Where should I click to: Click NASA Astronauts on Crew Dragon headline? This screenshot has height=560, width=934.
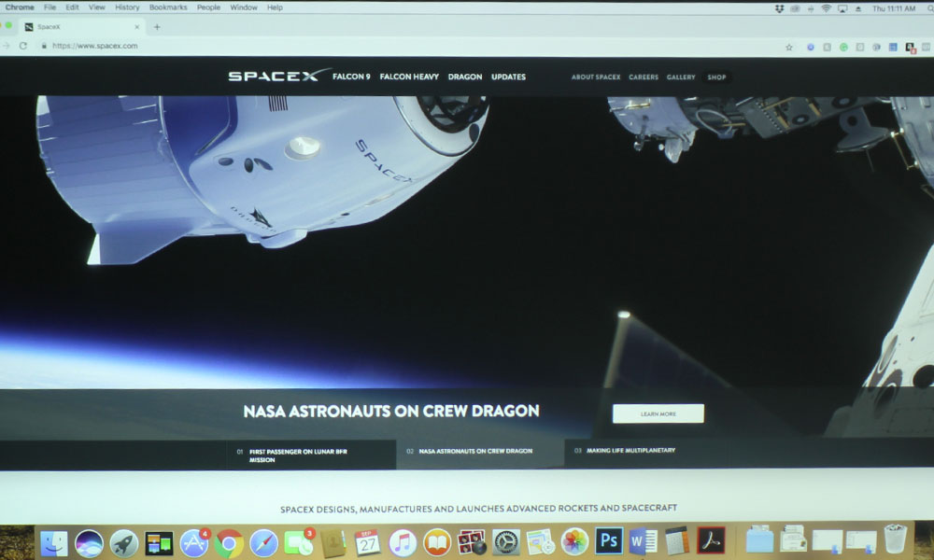point(391,412)
